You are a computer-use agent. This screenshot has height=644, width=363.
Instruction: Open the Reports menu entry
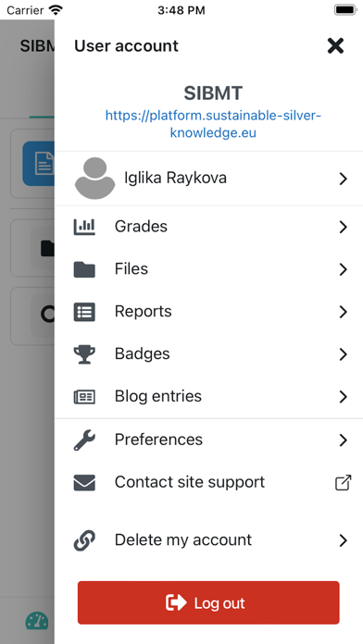click(x=209, y=312)
